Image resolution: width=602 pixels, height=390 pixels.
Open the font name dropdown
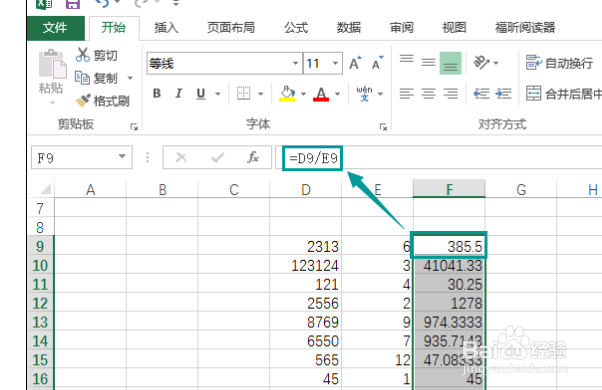point(295,63)
